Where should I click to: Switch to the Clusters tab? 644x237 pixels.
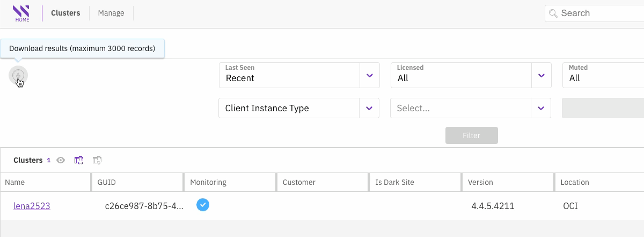[x=65, y=13]
